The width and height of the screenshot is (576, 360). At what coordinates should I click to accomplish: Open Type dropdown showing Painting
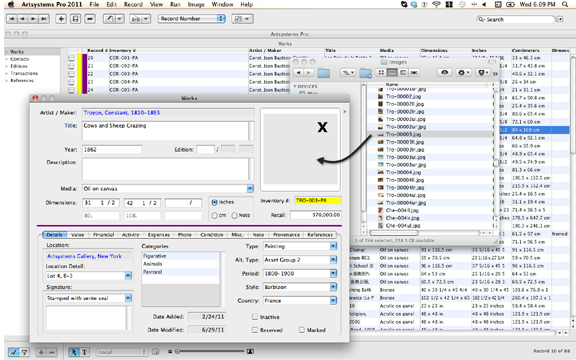pyautogui.click(x=333, y=246)
